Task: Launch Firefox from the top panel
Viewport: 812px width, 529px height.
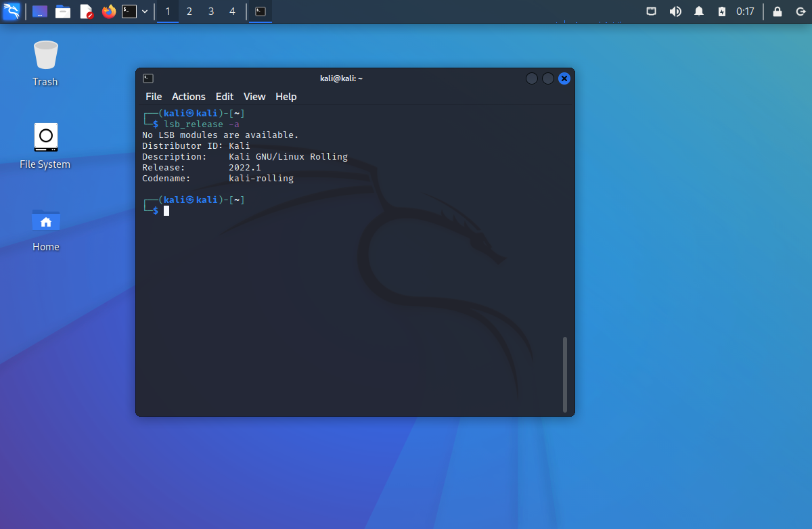Action: (x=108, y=11)
